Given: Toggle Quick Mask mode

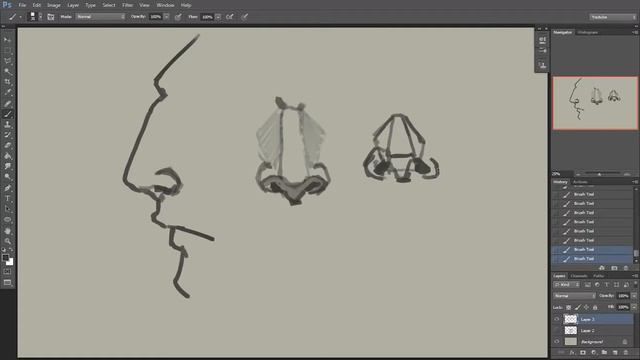Looking at the screenshot, I should pyautogui.click(x=7, y=271).
